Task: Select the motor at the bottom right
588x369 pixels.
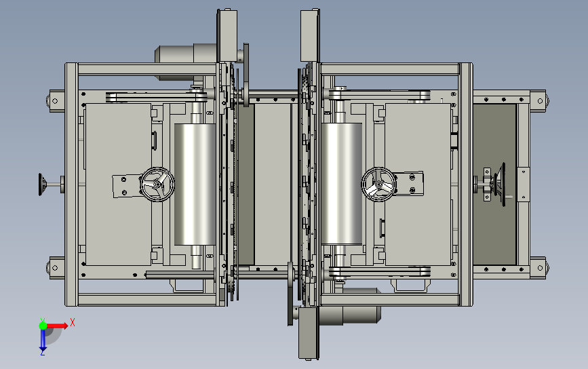Action: tap(349, 307)
